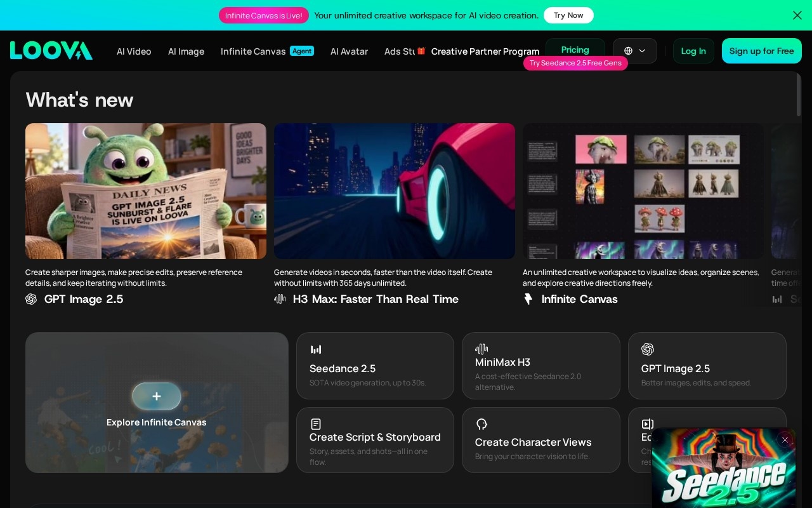The width and height of the screenshot is (812, 508).
Task: Dismiss the Seedance 2.5 promo popup
Action: point(785,439)
